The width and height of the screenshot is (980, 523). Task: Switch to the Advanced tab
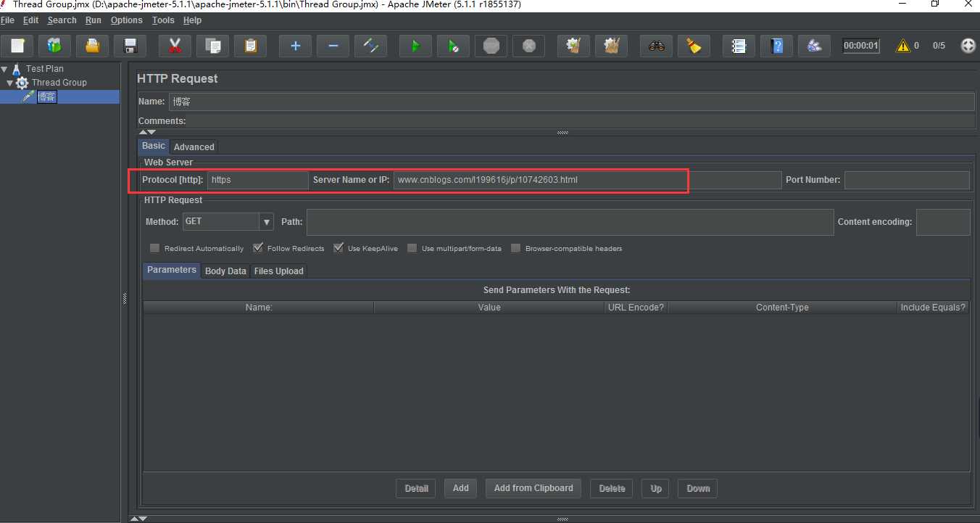point(194,147)
